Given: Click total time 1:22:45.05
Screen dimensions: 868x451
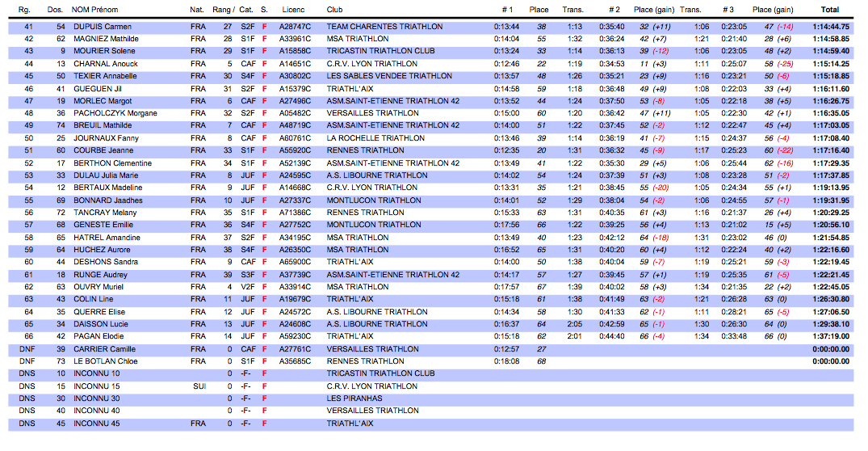Looking at the screenshot, I should click(831, 286).
